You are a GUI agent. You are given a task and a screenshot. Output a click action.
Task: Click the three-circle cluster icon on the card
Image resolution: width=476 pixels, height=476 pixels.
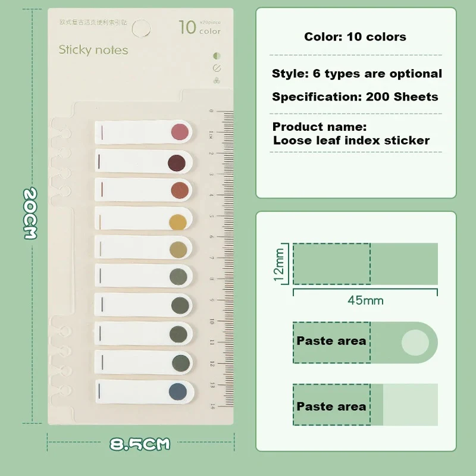click(x=217, y=80)
